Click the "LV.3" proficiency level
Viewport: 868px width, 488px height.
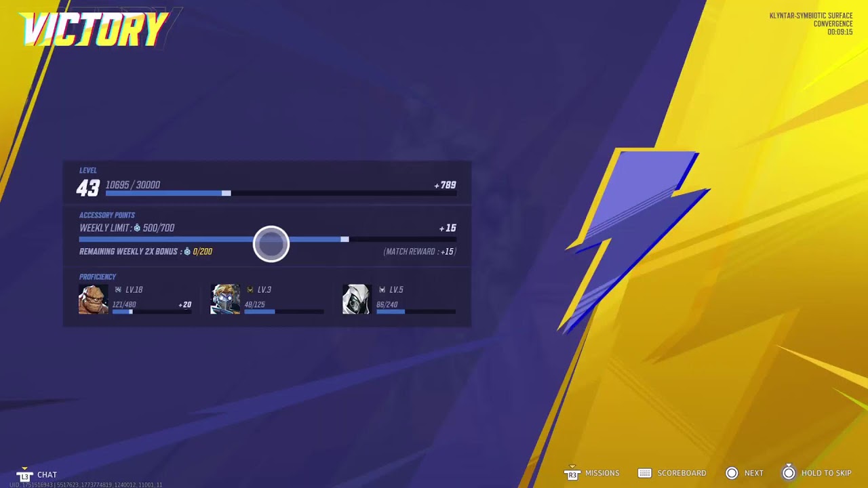tap(264, 290)
